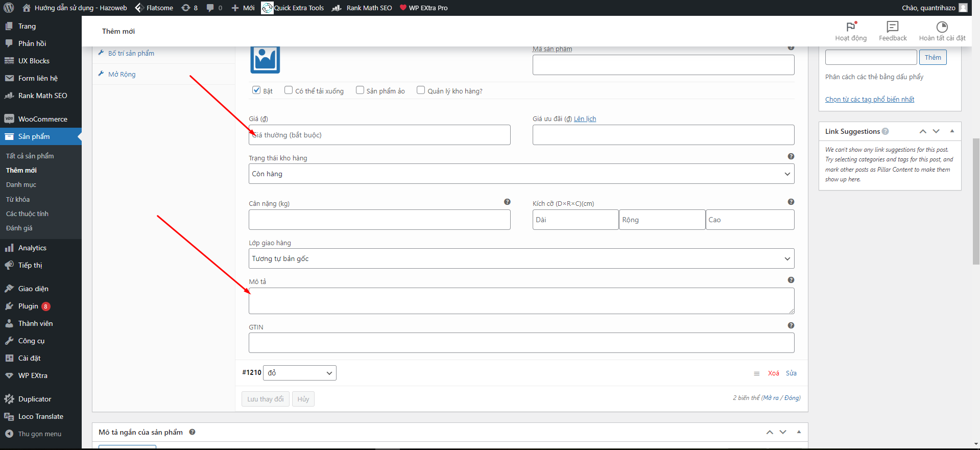Click the Giá thường price input field

(379, 135)
